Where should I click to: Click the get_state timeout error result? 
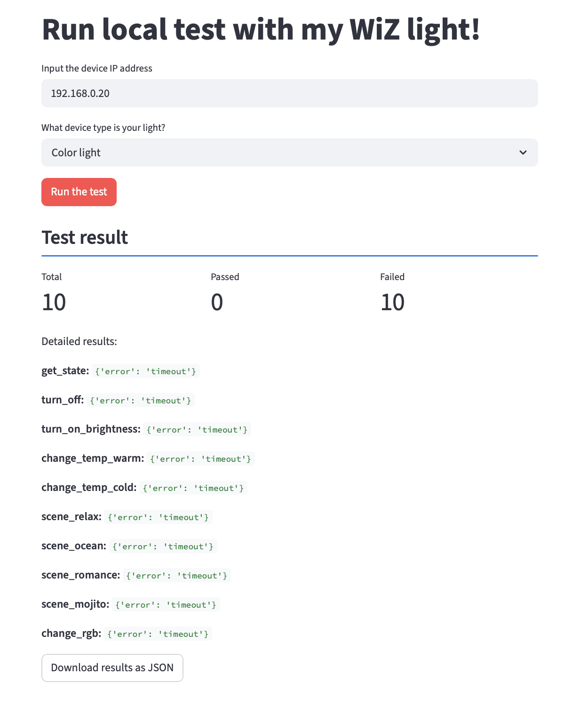pos(146,371)
